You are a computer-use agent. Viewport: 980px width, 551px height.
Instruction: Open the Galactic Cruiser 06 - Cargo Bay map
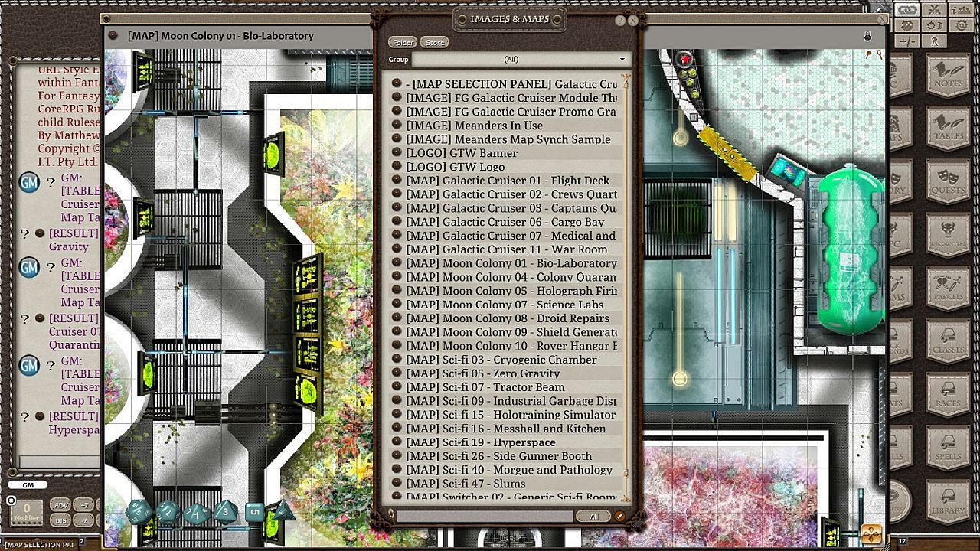[505, 222]
